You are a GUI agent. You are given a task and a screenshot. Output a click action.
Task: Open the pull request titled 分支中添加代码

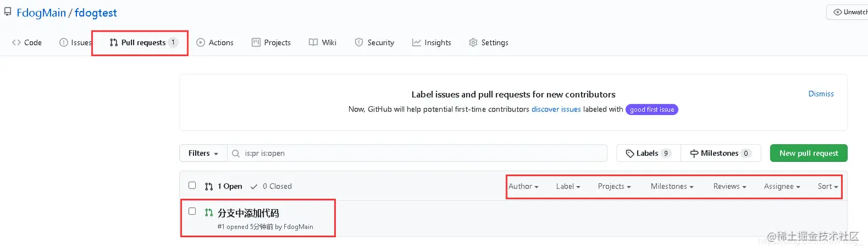tap(249, 213)
